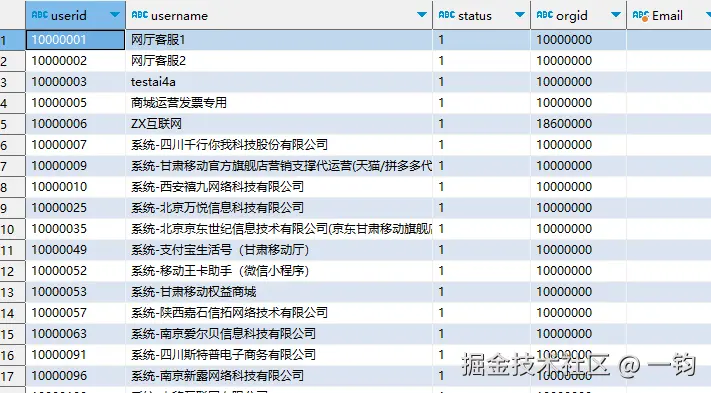This screenshot has width=711, height=393.
Task: Select username 系统-甘肃移动权益商城
Action: click(279, 292)
